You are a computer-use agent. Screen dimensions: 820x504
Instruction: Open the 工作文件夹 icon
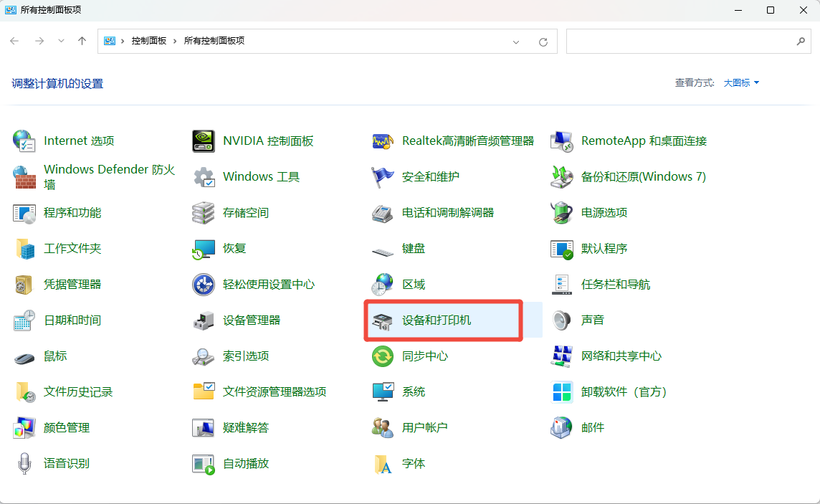(x=24, y=249)
